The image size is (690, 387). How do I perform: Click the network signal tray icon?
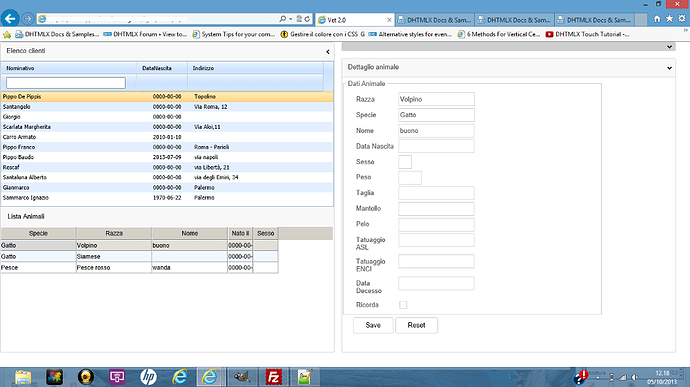click(623, 377)
